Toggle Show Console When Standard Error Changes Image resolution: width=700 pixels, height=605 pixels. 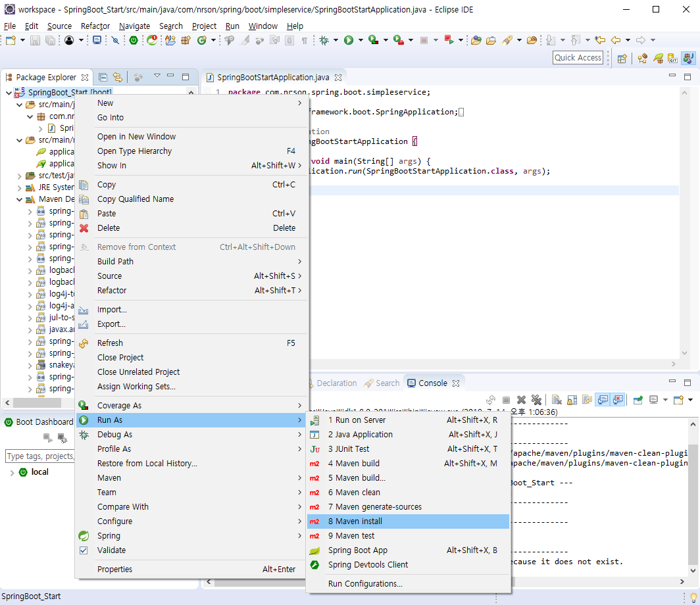pyautogui.click(x=618, y=400)
